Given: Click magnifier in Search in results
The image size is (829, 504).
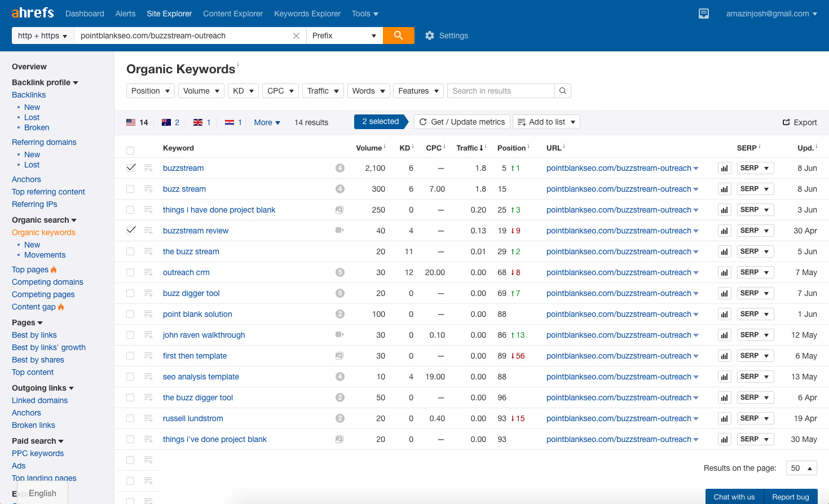Looking at the screenshot, I should pyautogui.click(x=563, y=91).
